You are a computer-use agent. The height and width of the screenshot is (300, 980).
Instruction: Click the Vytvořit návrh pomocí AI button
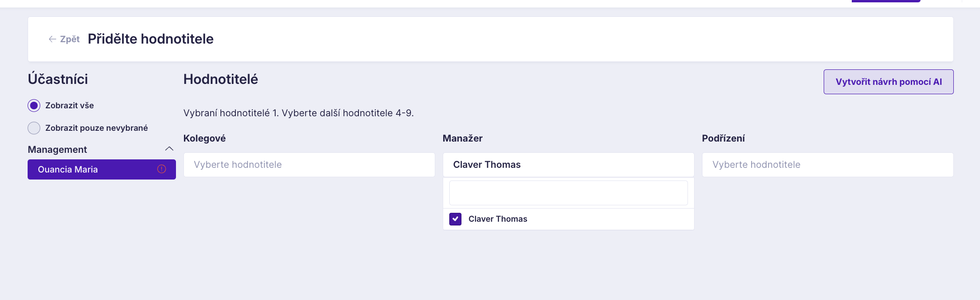click(x=888, y=82)
